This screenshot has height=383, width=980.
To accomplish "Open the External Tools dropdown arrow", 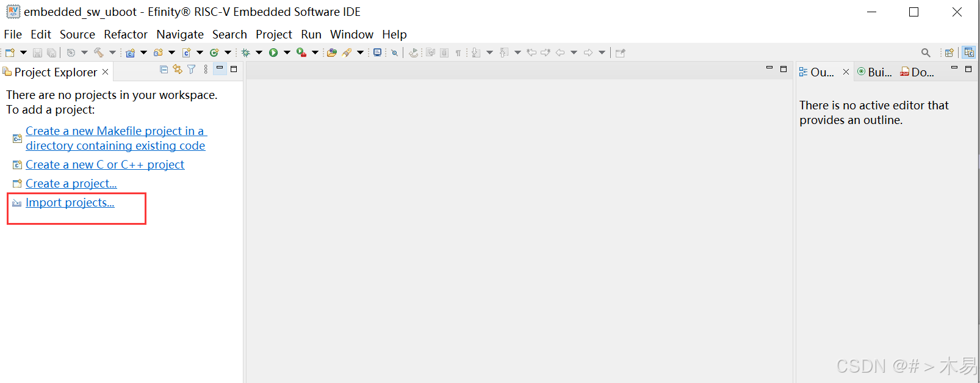I will tap(315, 53).
